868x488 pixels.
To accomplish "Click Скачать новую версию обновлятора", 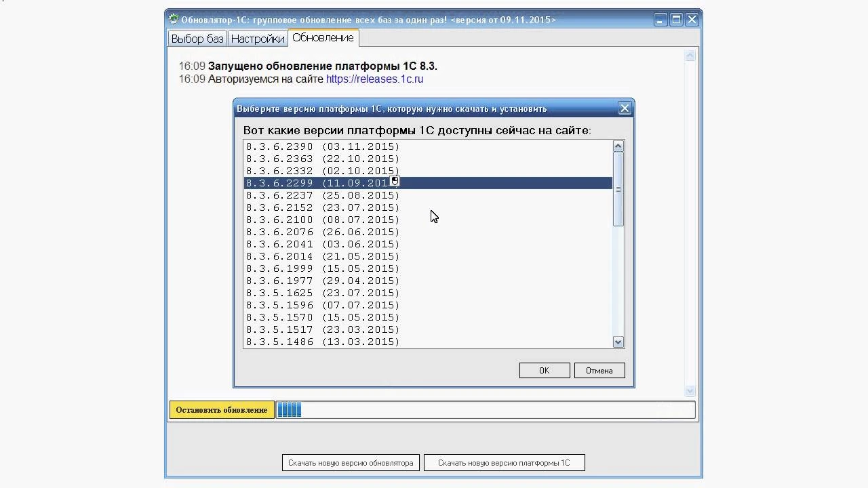I will click(x=351, y=463).
